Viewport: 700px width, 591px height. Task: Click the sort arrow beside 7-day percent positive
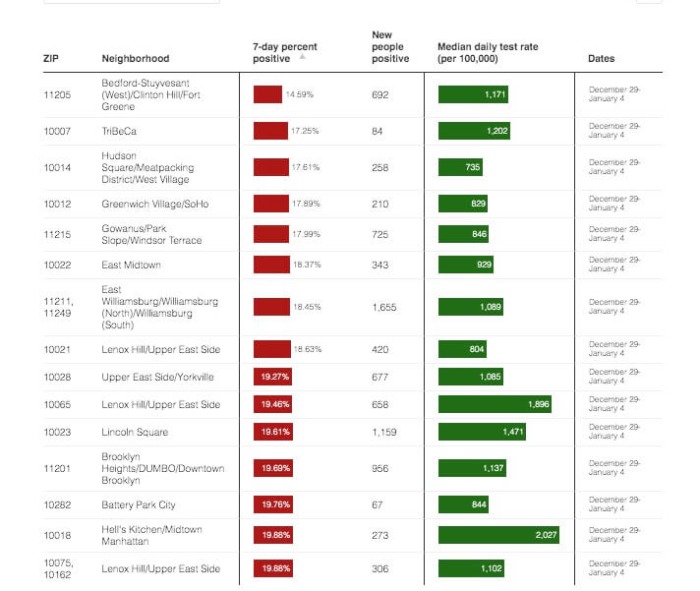coord(303,57)
